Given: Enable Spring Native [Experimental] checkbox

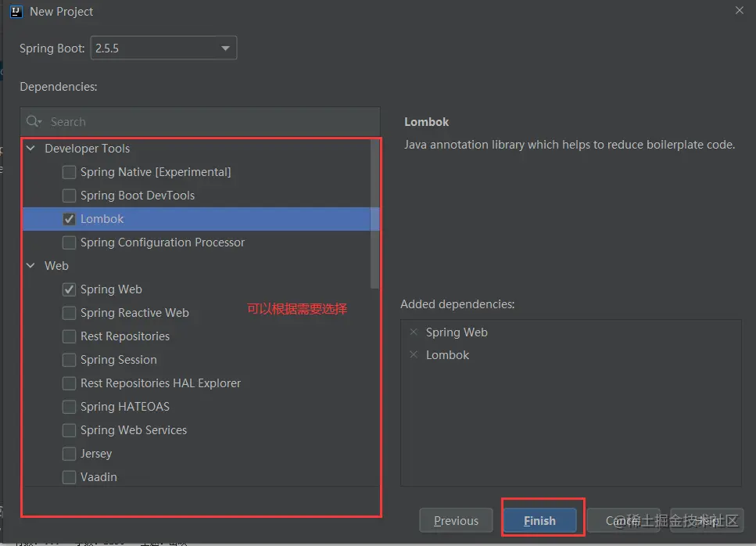Looking at the screenshot, I should [x=69, y=172].
